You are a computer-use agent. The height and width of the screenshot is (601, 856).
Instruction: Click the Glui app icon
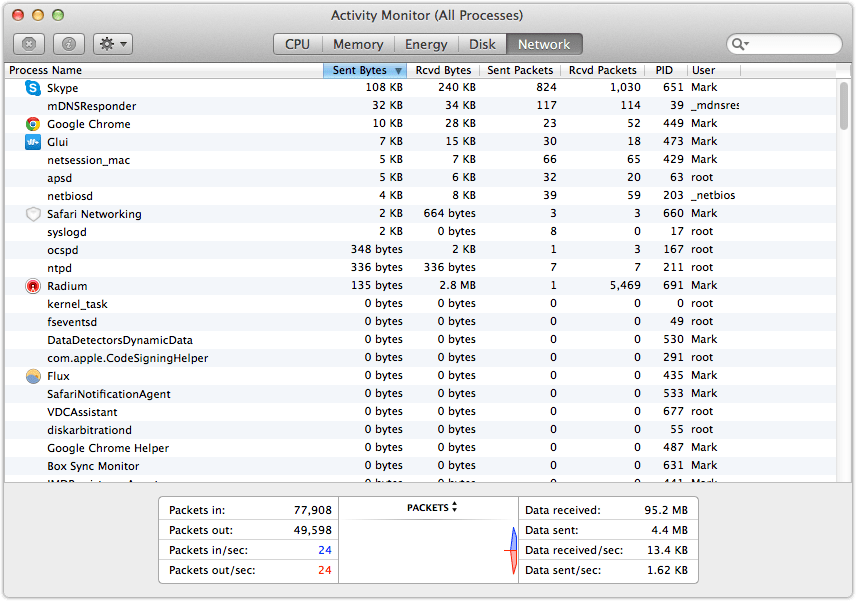click(33, 142)
